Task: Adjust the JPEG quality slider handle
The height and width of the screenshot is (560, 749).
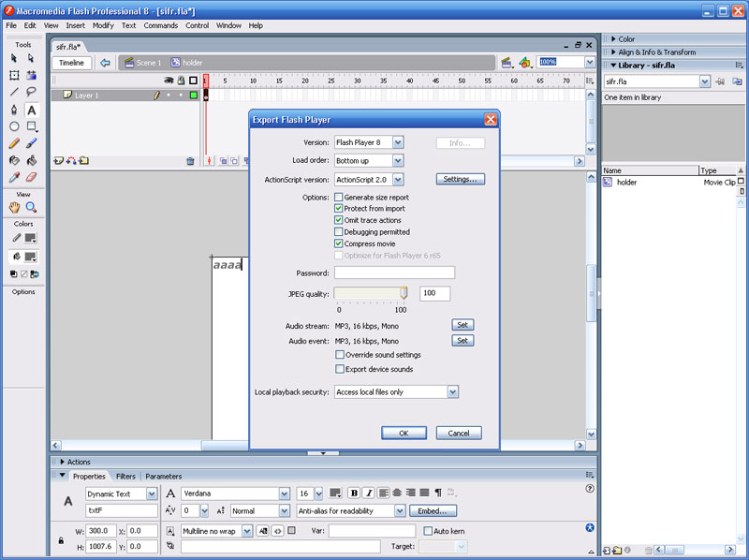Action: (x=404, y=293)
